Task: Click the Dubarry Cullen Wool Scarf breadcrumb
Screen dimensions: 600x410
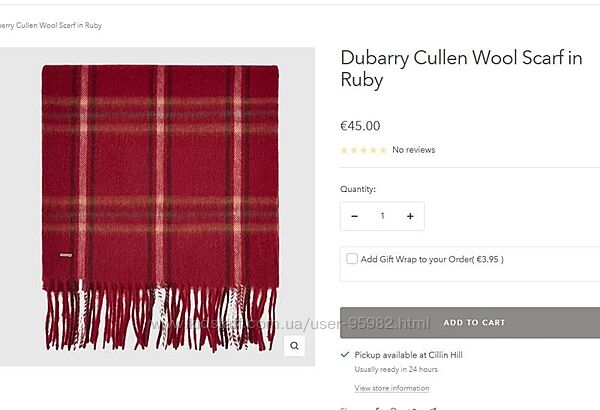Action: point(51,25)
